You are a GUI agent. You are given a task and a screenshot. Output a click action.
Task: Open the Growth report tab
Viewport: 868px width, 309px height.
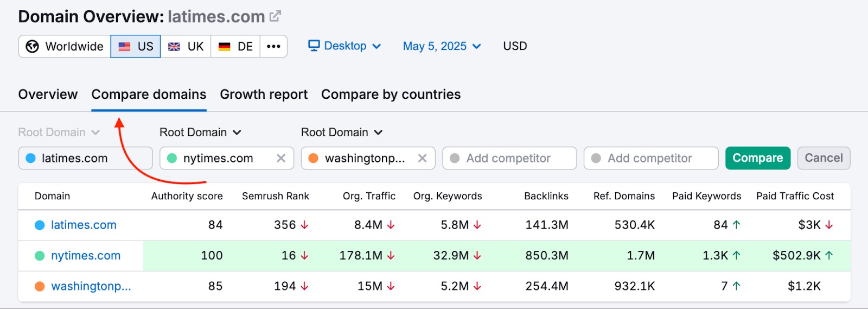click(264, 94)
